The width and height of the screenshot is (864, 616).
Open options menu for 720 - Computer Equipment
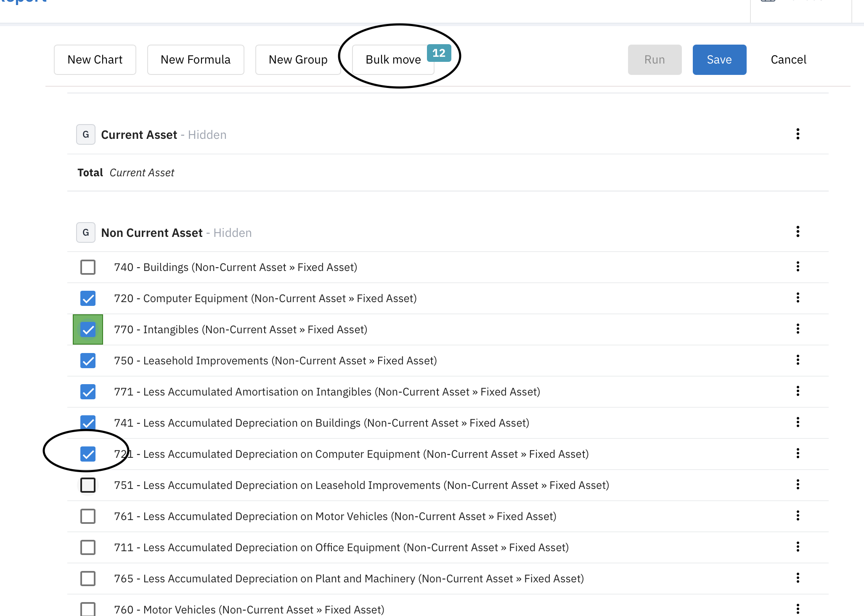[798, 298]
